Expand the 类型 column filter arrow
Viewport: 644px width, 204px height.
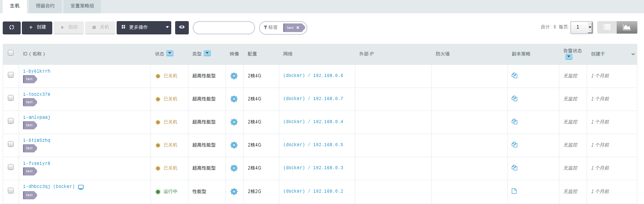coord(207,53)
